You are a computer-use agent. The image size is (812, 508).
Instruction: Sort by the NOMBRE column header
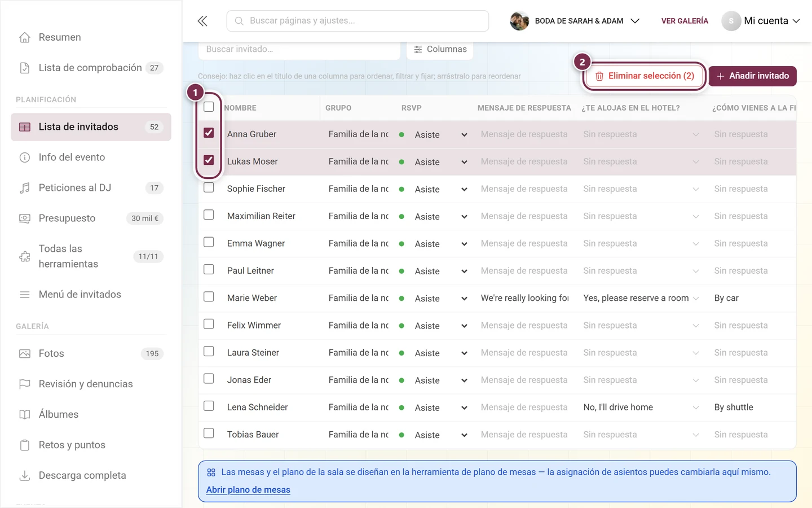coord(240,108)
